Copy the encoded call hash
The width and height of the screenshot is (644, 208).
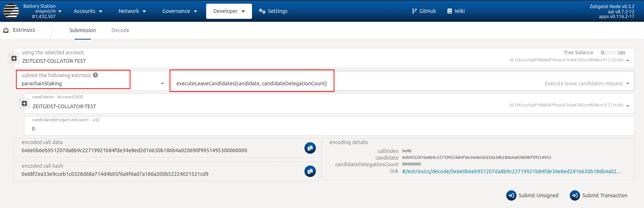(x=310, y=171)
